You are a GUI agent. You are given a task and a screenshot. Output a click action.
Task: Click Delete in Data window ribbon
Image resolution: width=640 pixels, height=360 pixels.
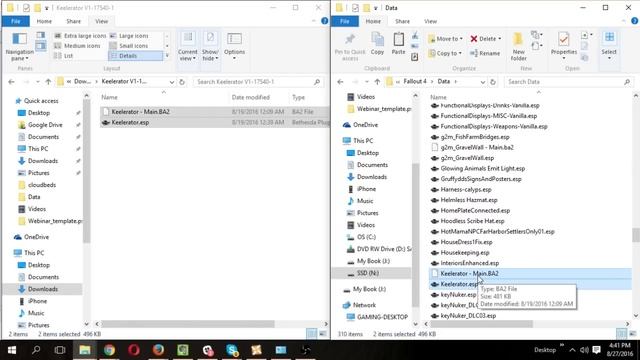[x=485, y=39]
